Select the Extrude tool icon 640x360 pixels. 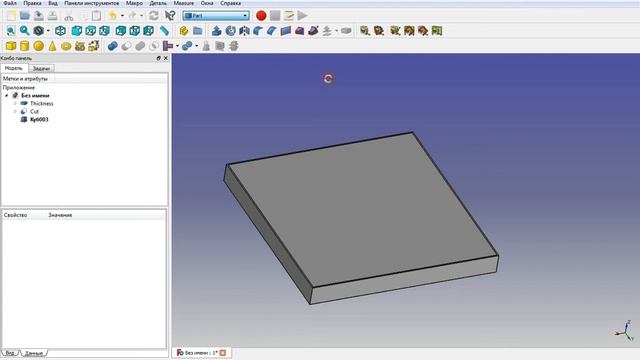point(217,31)
